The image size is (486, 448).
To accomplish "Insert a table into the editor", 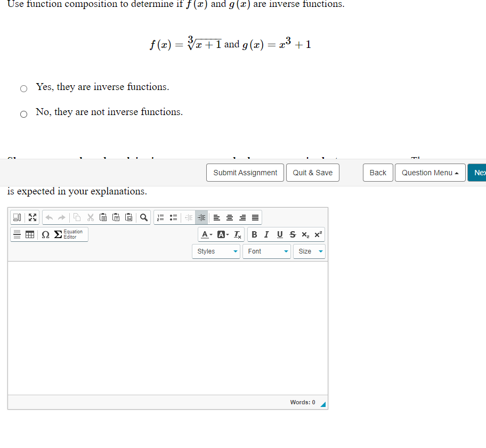I will pyautogui.click(x=30, y=234).
